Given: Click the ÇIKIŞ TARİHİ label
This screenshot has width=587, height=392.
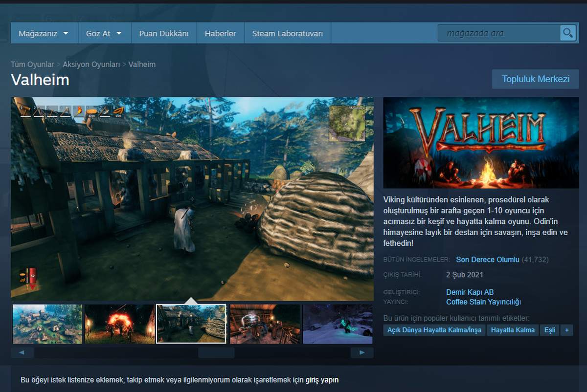Looking at the screenshot, I should tap(403, 275).
